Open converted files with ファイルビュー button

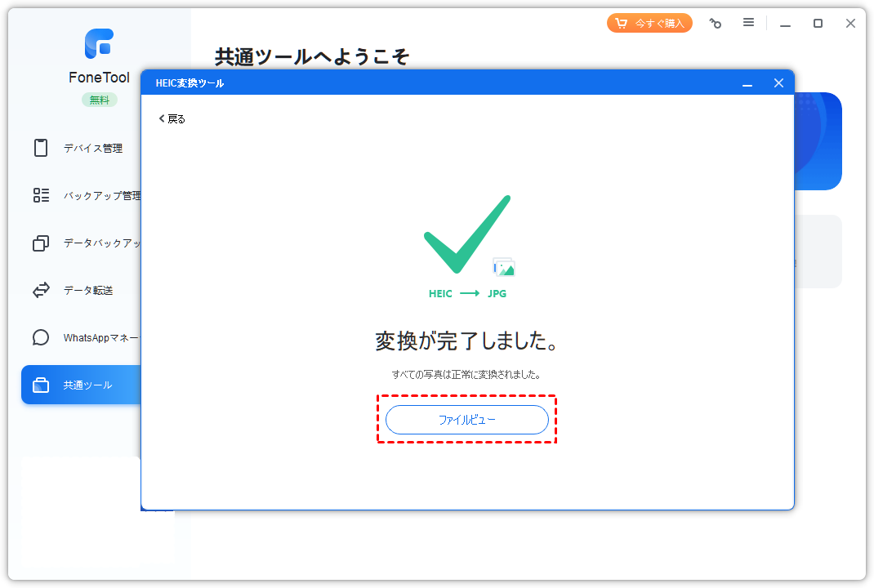click(466, 420)
